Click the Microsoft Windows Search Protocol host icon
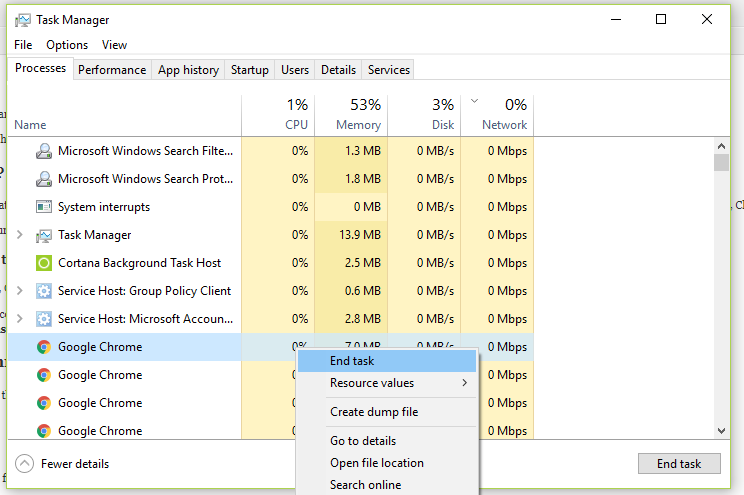 coord(44,179)
